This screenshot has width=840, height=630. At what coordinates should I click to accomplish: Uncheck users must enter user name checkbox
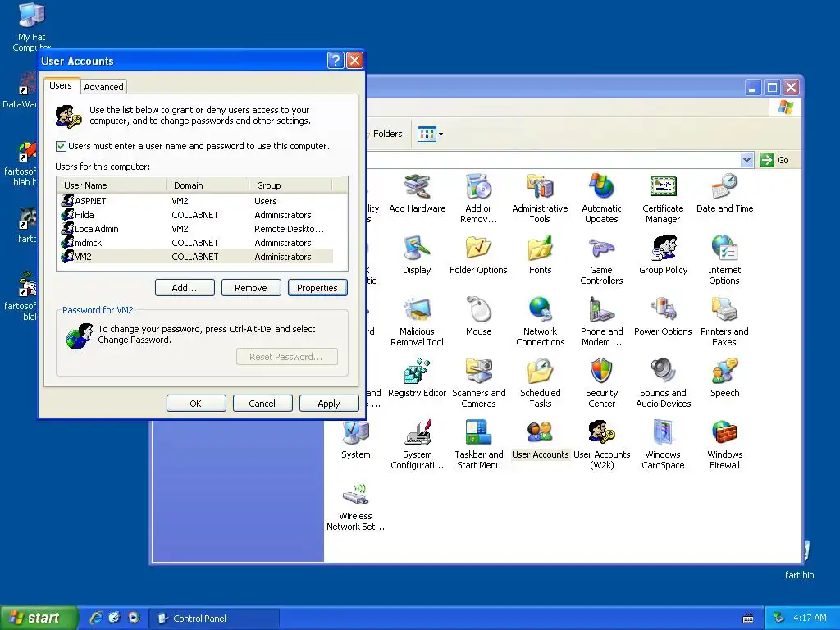pyautogui.click(x=61, y=146)
